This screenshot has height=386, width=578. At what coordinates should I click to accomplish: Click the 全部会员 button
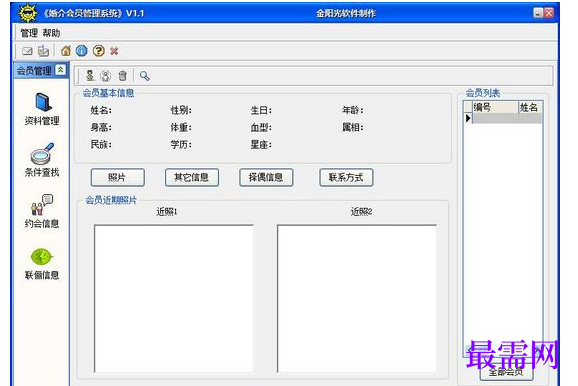[506, 372]
